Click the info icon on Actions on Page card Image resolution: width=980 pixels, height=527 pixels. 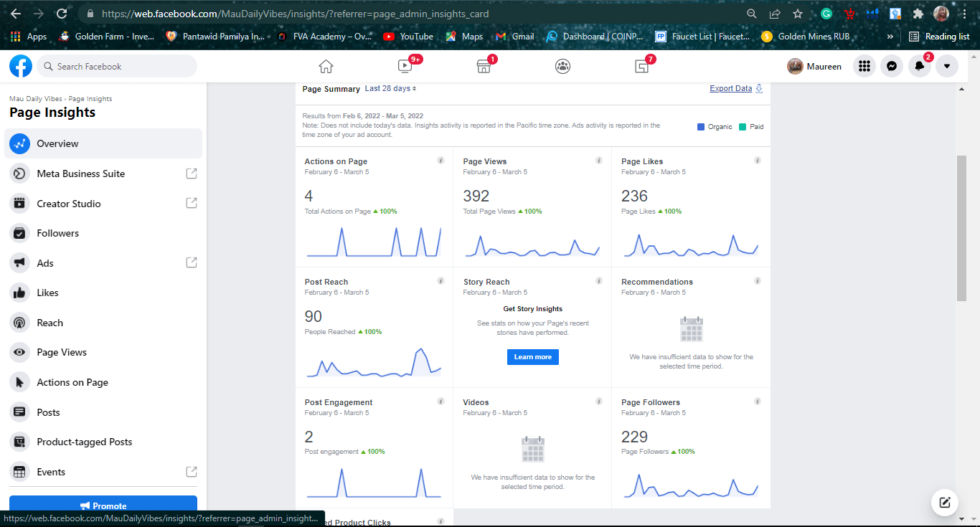(440, 161)
